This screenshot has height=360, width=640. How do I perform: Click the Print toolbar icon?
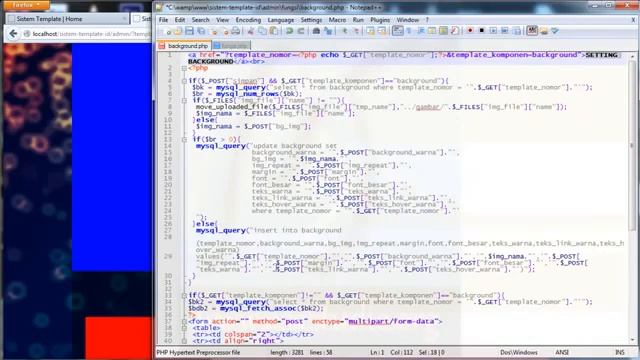click(236, 31)
